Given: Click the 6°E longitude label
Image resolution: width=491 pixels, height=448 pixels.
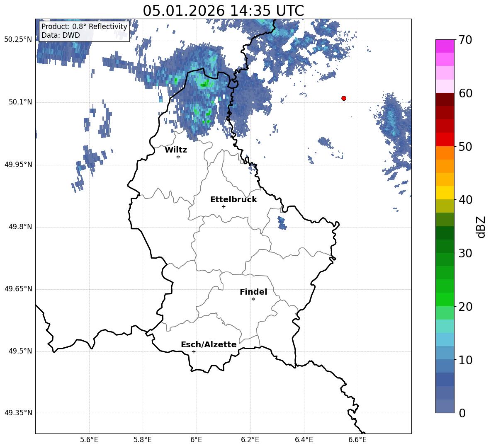Looking at the screenshot, I should pyautogui.click(x=196, y=440).
